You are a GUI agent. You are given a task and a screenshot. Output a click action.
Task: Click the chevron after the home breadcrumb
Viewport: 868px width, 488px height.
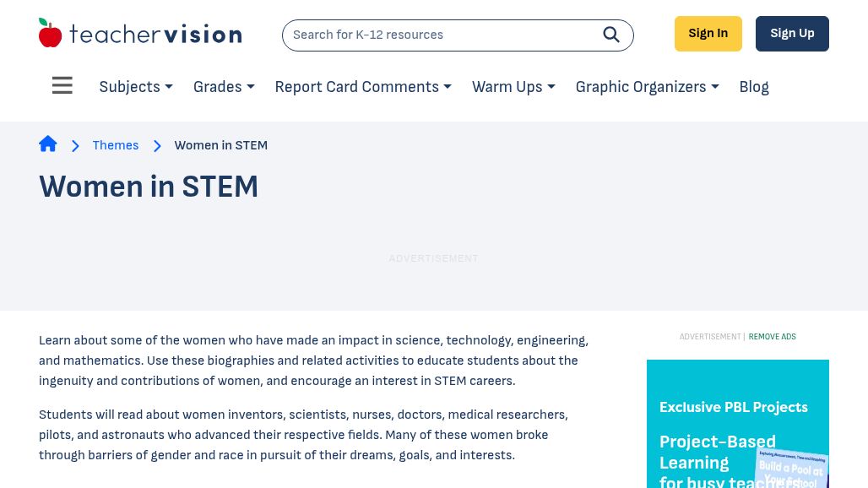pyautogui.click(x=75, y=146)
